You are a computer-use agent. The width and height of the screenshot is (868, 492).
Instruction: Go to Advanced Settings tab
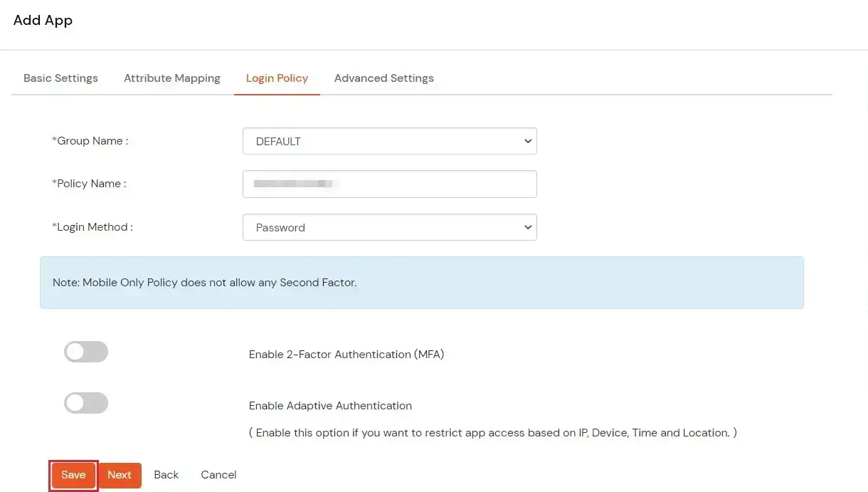click(x=383, y=78)
